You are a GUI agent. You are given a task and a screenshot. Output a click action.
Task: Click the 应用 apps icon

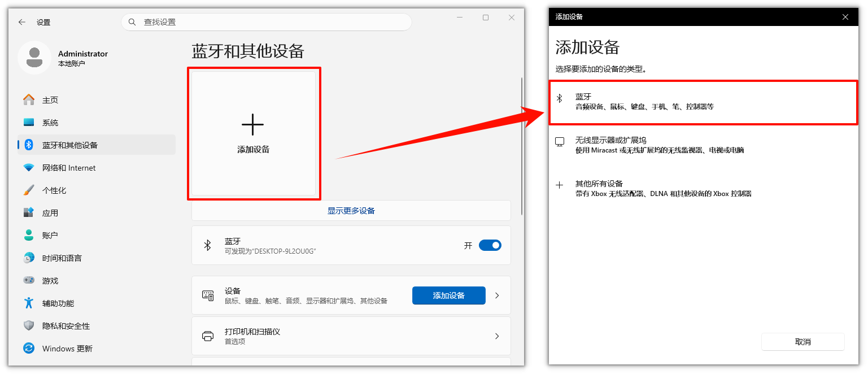29,213
